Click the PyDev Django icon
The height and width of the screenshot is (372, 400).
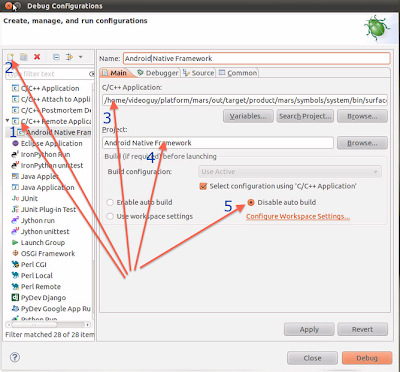pos(15,297)
